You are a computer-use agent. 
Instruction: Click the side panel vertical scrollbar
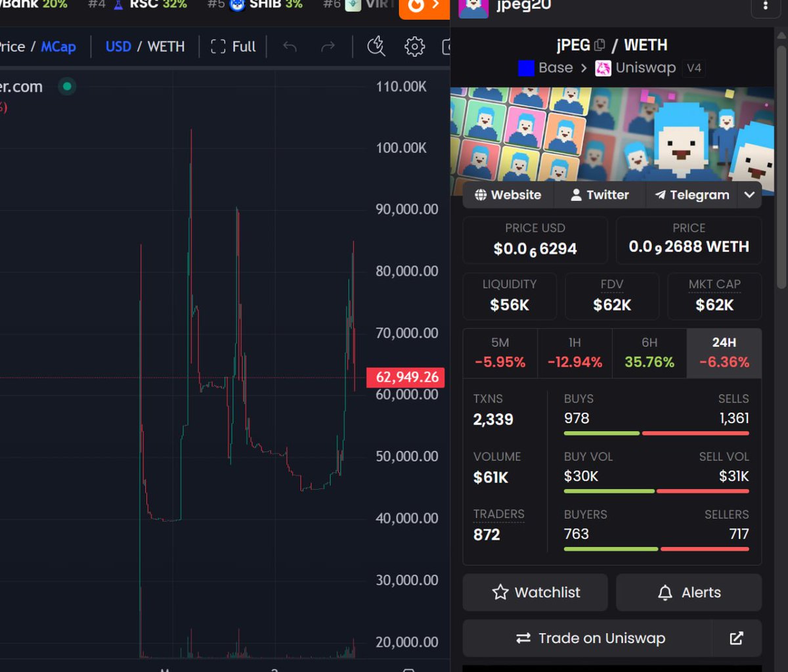point(781,168)
